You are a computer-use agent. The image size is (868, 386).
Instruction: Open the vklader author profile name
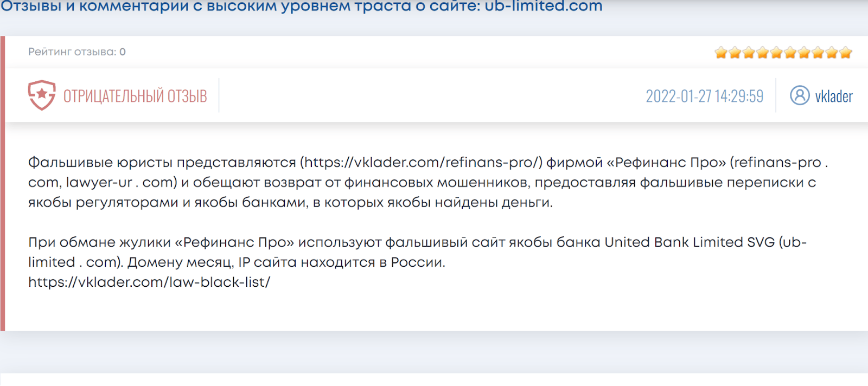tap(834, 97)
